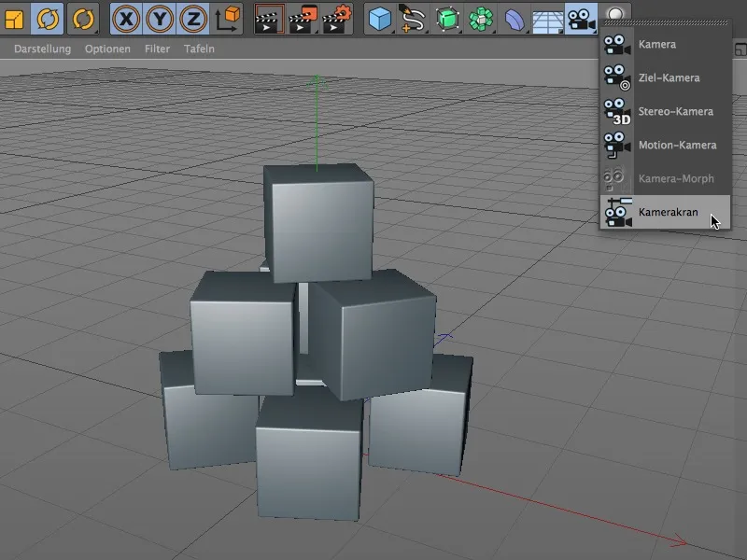The image size is (747, 560).
Task: Open the Darstellung menu
Action: tap(42, 49)
